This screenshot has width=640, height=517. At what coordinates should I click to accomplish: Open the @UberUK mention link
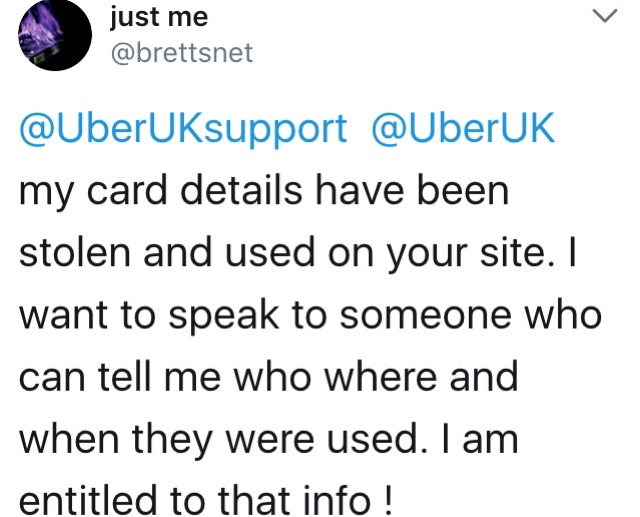click(x=463, y=128)
